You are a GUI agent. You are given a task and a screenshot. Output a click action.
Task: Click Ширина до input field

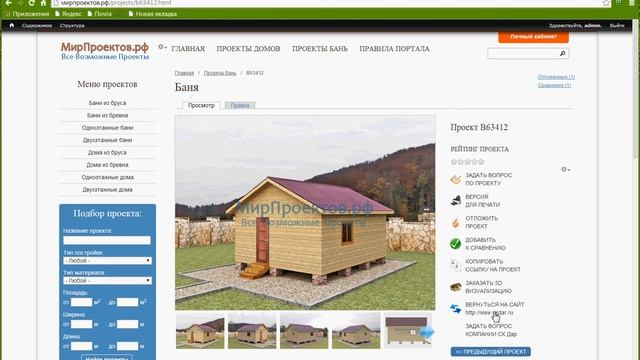point(127,324)
